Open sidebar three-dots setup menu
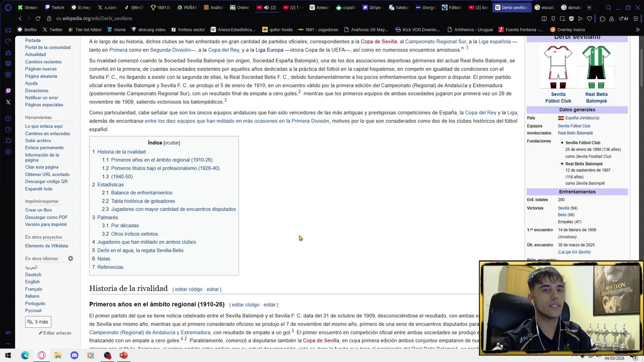Screen dimensions: 644x362 (x=8, y=344)
